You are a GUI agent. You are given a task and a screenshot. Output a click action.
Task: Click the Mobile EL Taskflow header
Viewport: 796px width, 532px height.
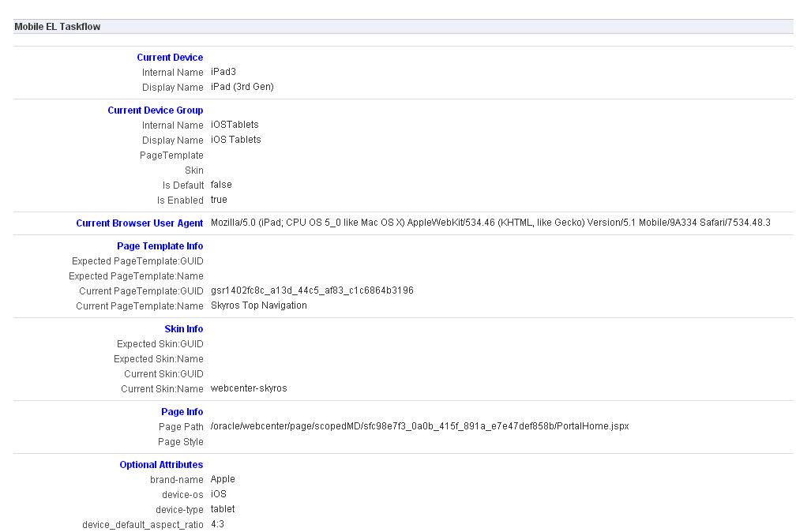(x=58, y=27)
